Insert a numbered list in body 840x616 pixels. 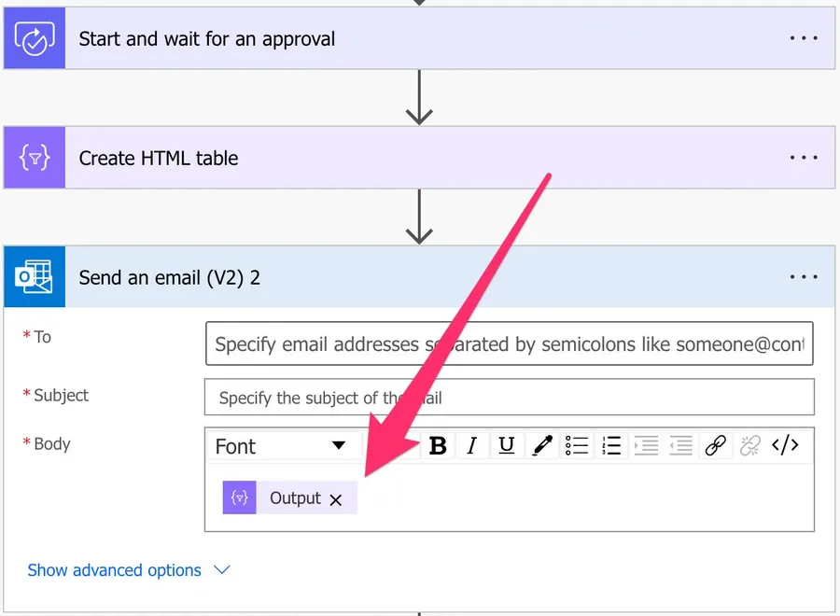611,446
